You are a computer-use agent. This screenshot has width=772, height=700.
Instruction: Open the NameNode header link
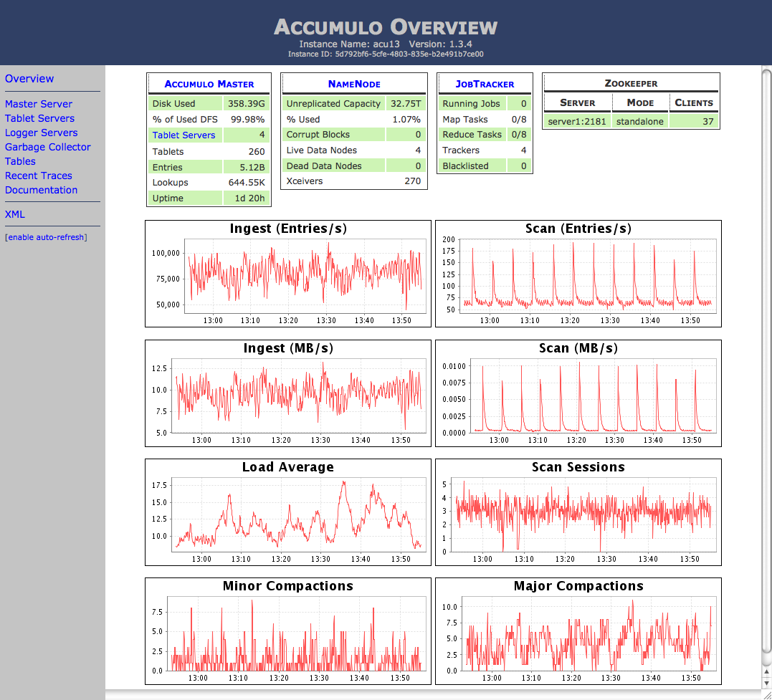click(x=354, y=84)
